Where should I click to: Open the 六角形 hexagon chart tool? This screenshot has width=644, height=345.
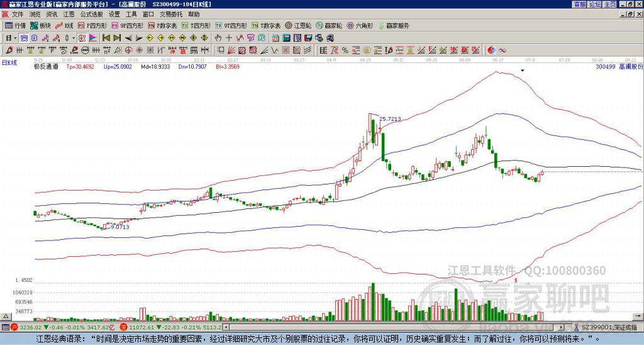point(360,25)
